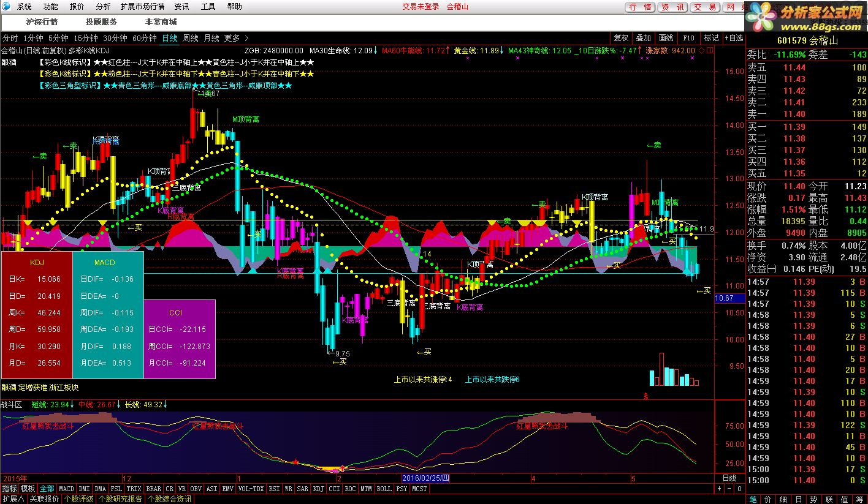Screen dimensions: 868x504
Task: Open the 个股综合资讯 tab
Action: [169, 499]
